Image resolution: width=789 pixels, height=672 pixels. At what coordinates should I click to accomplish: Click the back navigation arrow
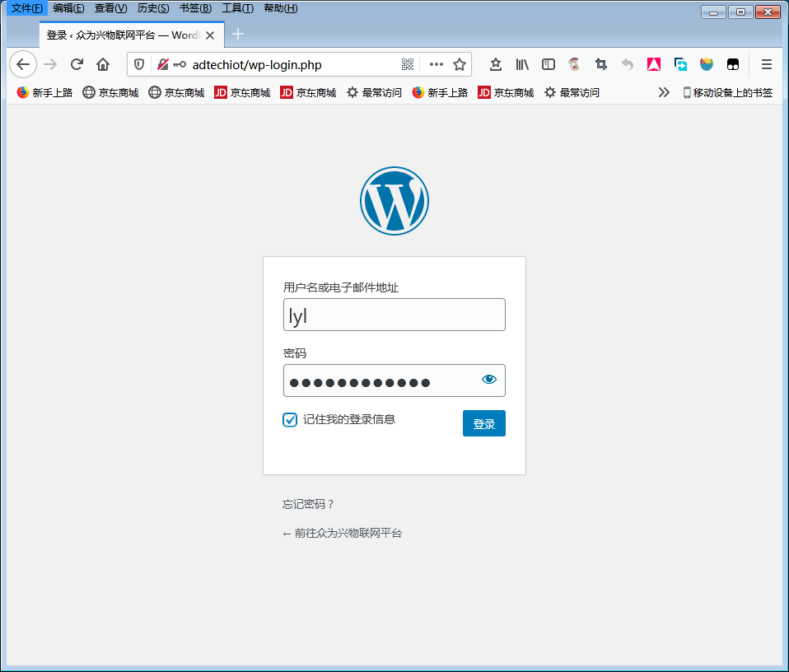pyautogui.click(x=23, y=64)
